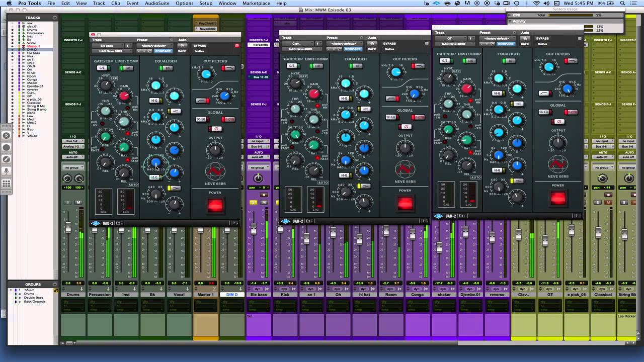Click arrow icon in floating side palette
This screenshot has height=362, width=644.
coord(7,135)
